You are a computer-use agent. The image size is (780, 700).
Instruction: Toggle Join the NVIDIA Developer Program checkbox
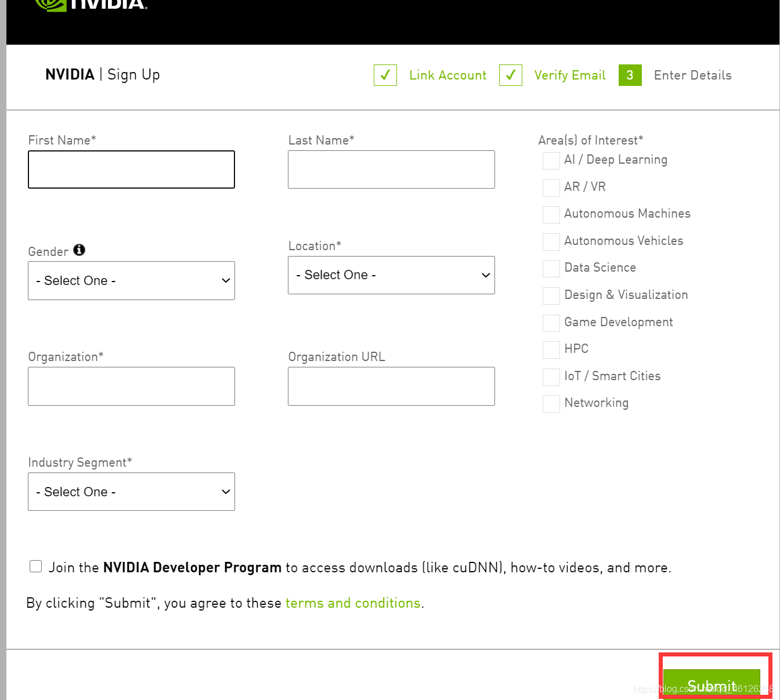[36, 566]
